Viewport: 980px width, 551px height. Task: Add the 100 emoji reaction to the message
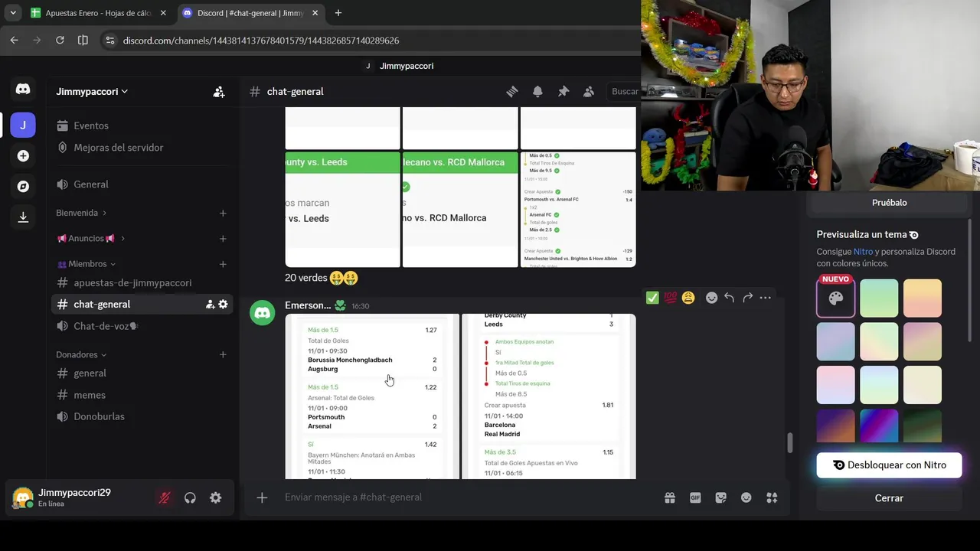point(670,298)
